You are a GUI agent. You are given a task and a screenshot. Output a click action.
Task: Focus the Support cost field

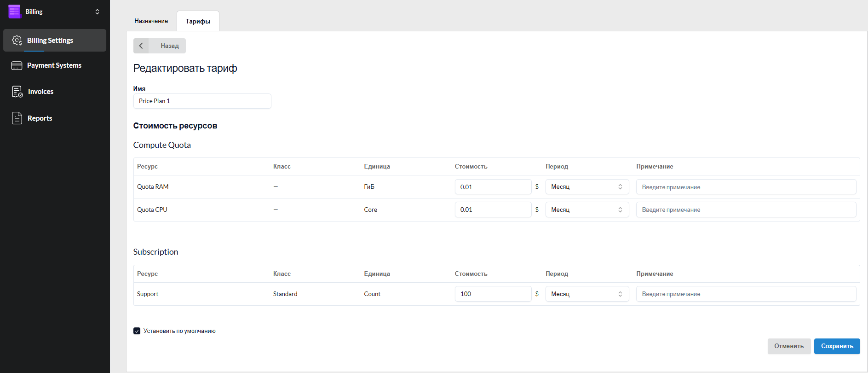coord(493,294)
